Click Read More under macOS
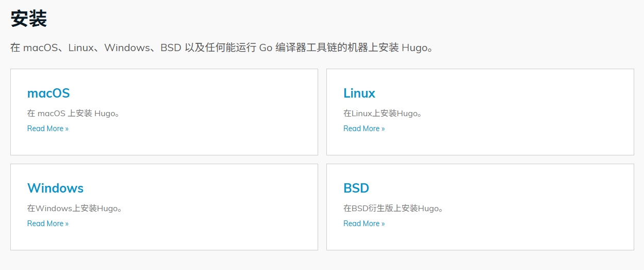This screenshot has height=270, width=644. 47,129
